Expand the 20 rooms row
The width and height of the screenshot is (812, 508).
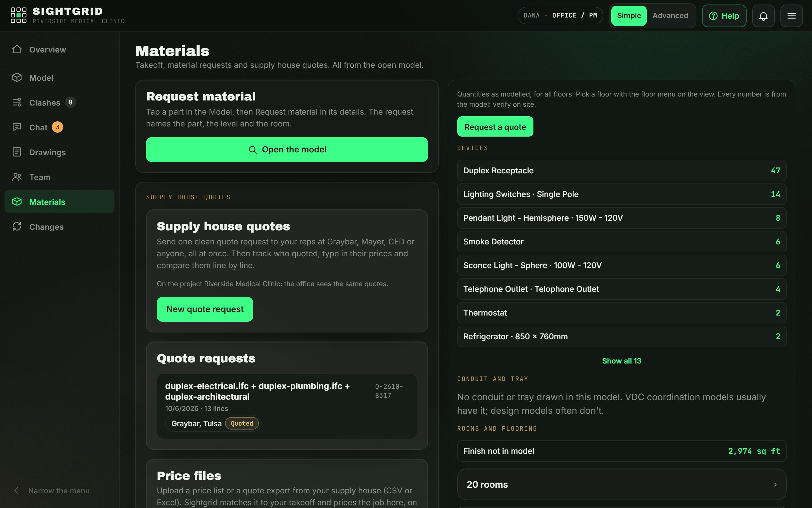[621, 485]
